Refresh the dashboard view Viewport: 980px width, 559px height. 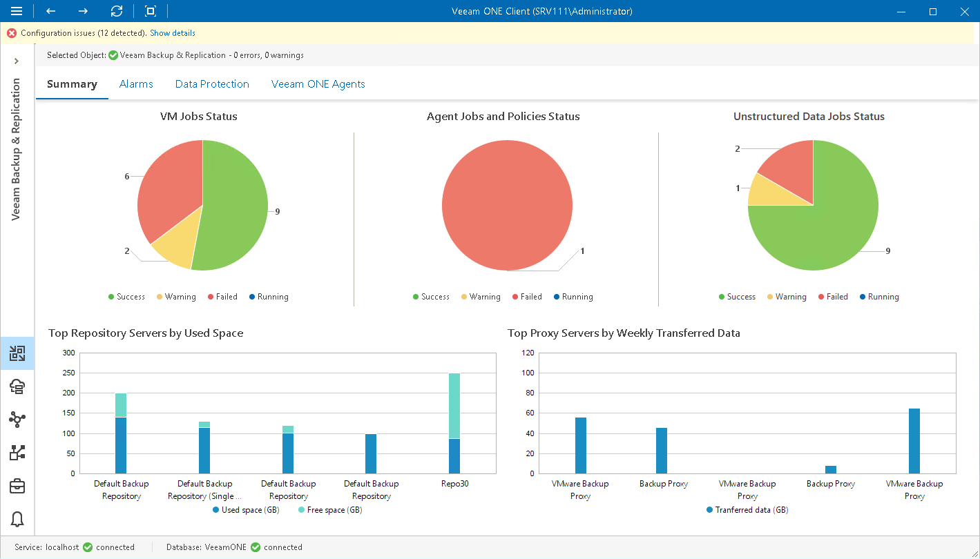pos(116,11)
